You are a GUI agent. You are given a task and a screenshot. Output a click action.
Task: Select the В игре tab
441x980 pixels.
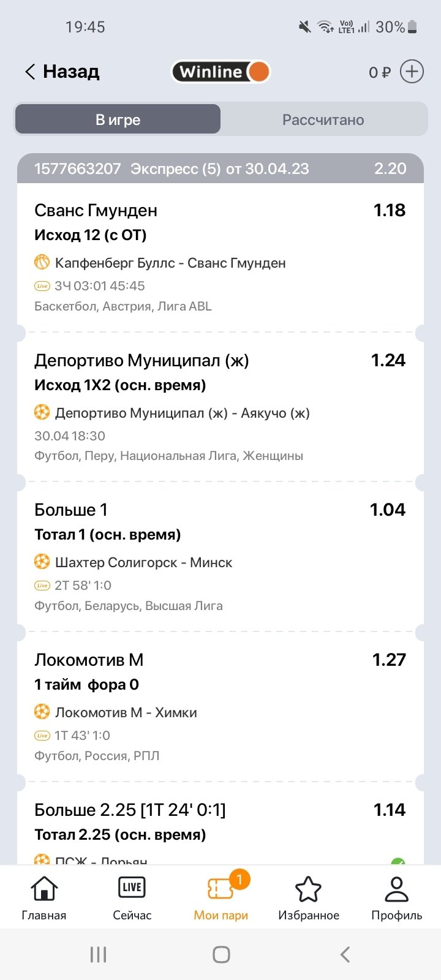[118, 119]
